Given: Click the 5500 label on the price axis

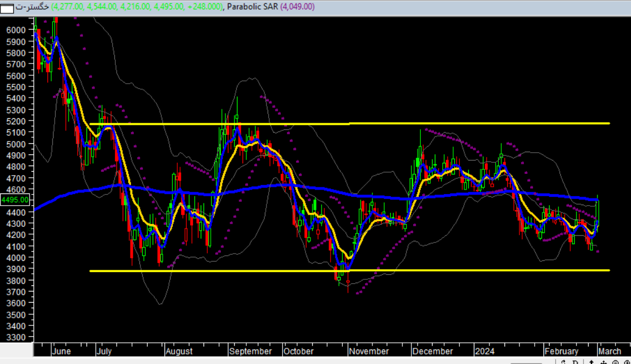Looking at the screenshot, I should 16,87.
